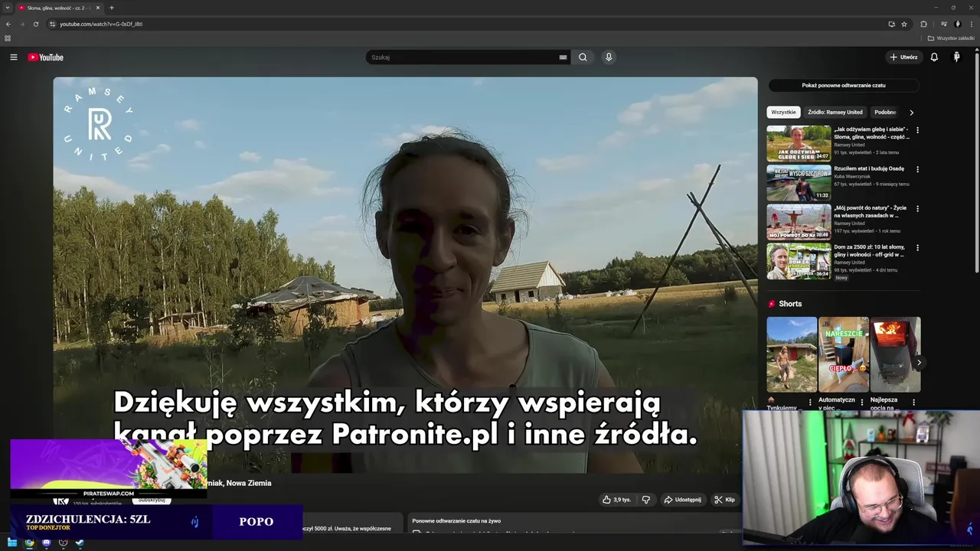Share the video via Udostępnij
Screen dimensions: 980x551
[x=682, y=500]
